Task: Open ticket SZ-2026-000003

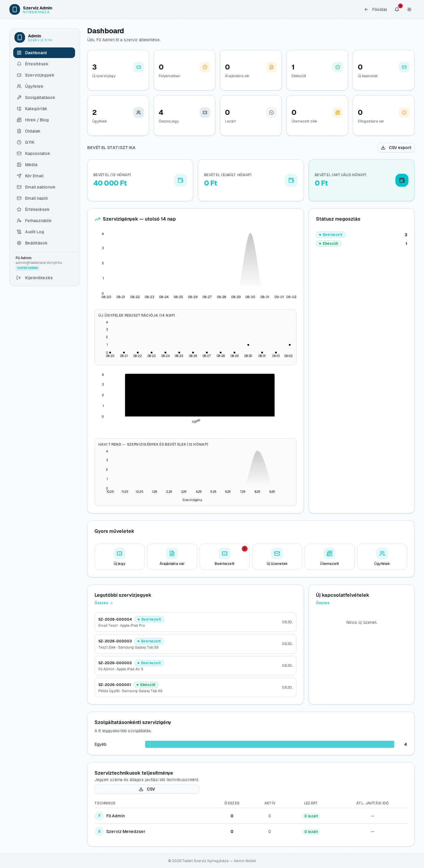Action: [x=195, y=644]
